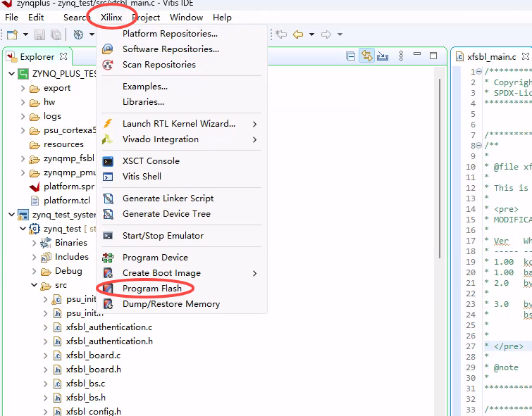The height and width of the screenshot is (416, 532).
Task: Collapse the src folder
Action: [34, 285]
